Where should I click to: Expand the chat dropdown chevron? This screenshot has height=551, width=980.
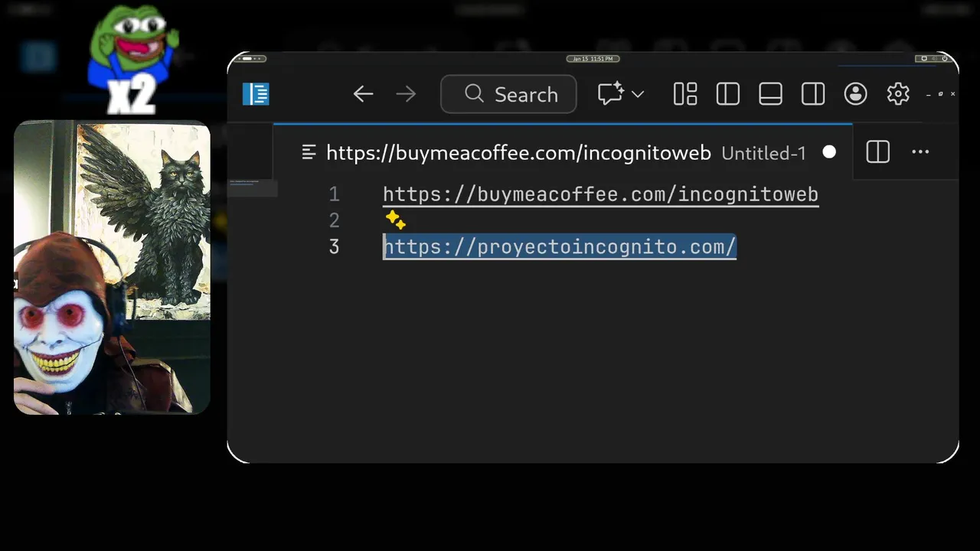tap(638, 94)
